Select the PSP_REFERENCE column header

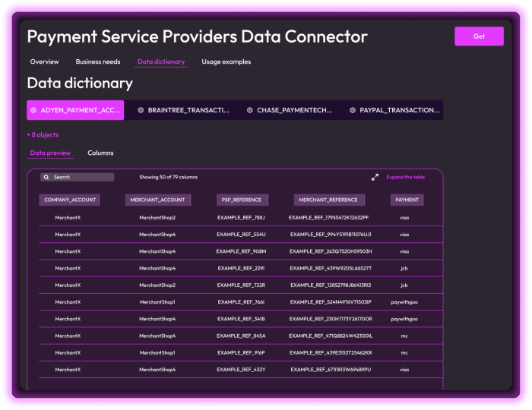pos(241,200)
